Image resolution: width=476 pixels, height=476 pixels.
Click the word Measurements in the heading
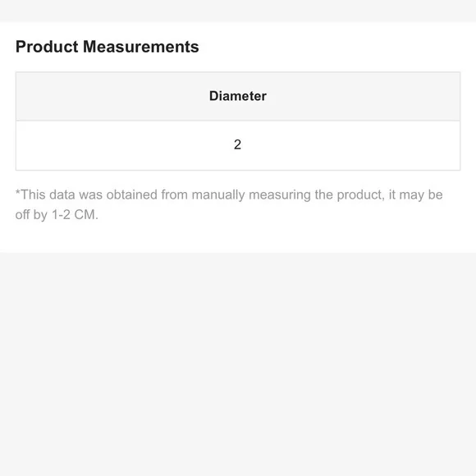tap(141, 47)
